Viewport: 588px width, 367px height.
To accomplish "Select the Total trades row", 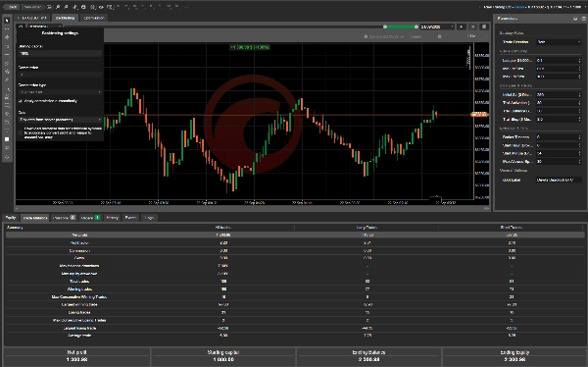I will [295, 282].
